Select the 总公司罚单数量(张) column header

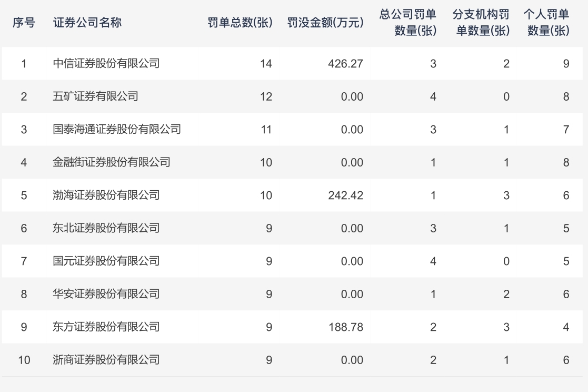[x=408, y=23]
